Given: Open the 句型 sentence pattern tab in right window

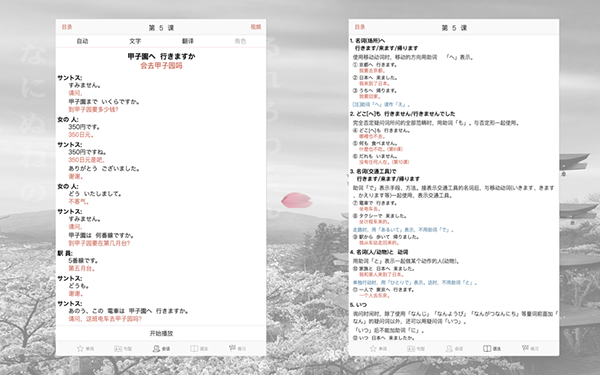Looking at the screenshot, I should point(416,349).
